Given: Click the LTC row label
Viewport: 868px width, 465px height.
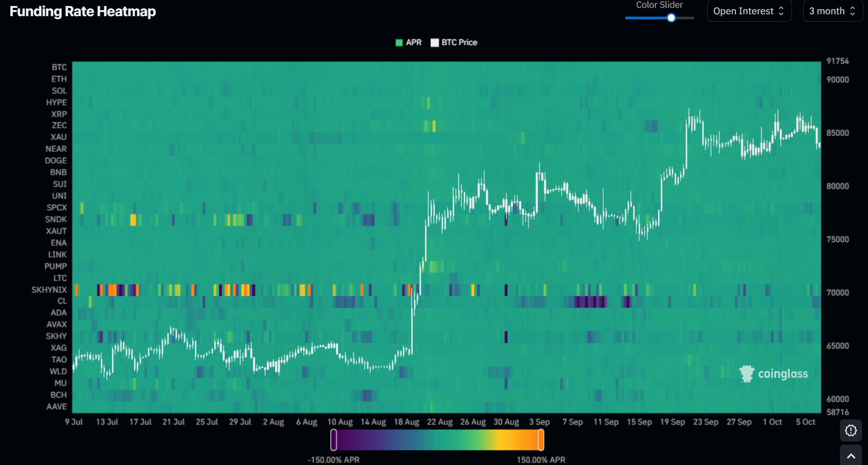Looking at the screenshot, I should [x=60, y=278].
